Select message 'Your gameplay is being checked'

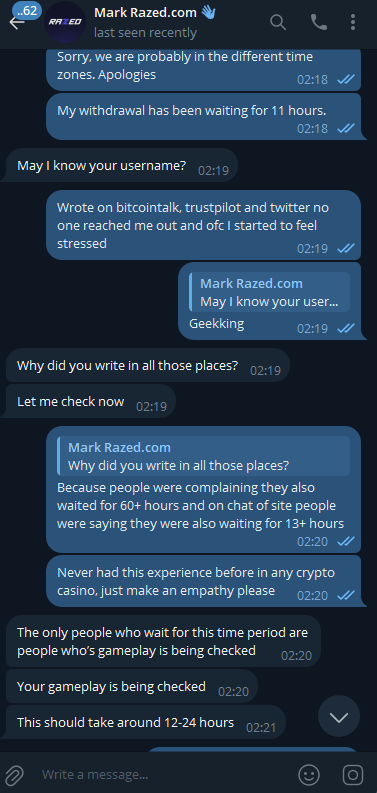point(132,686)
